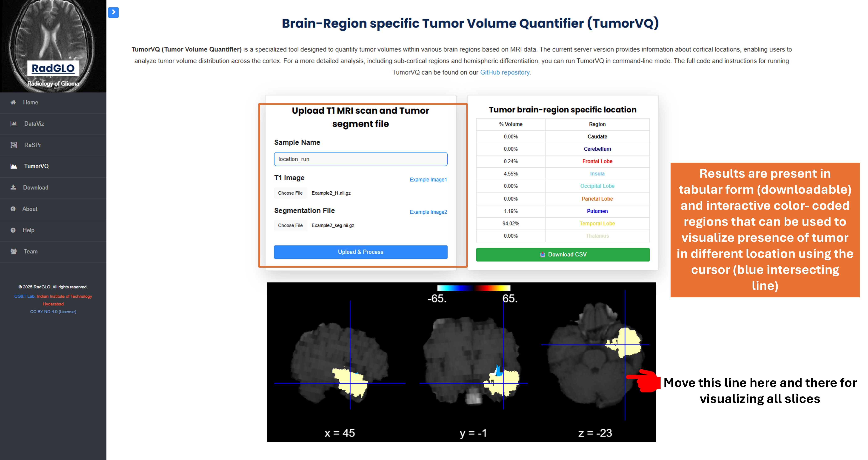The image size is (868, 460).
Task: Open the RaSPr menu item
Action: (53, 145)
